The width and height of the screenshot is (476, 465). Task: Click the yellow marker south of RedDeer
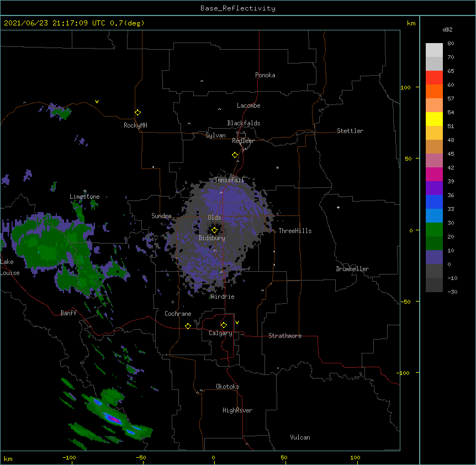click(235, 155)
